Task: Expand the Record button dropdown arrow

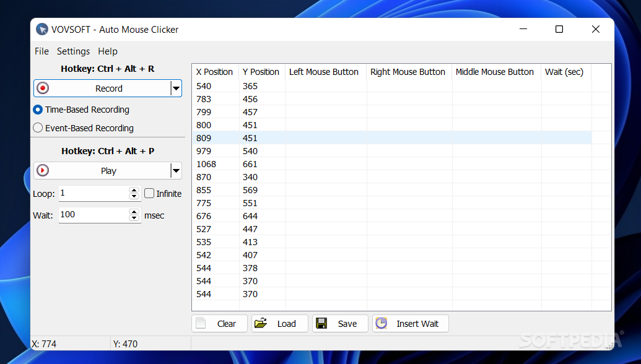Action: (x=176, y=89)
